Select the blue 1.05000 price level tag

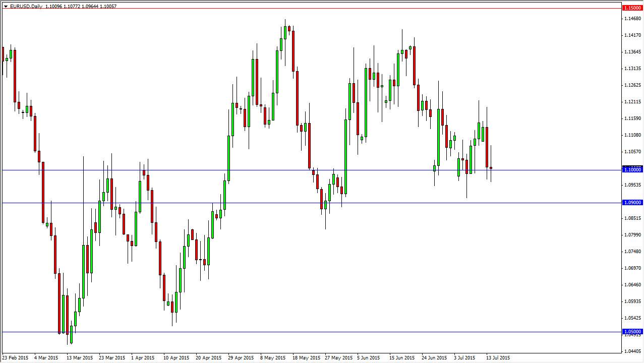click(x=632, y=332)
